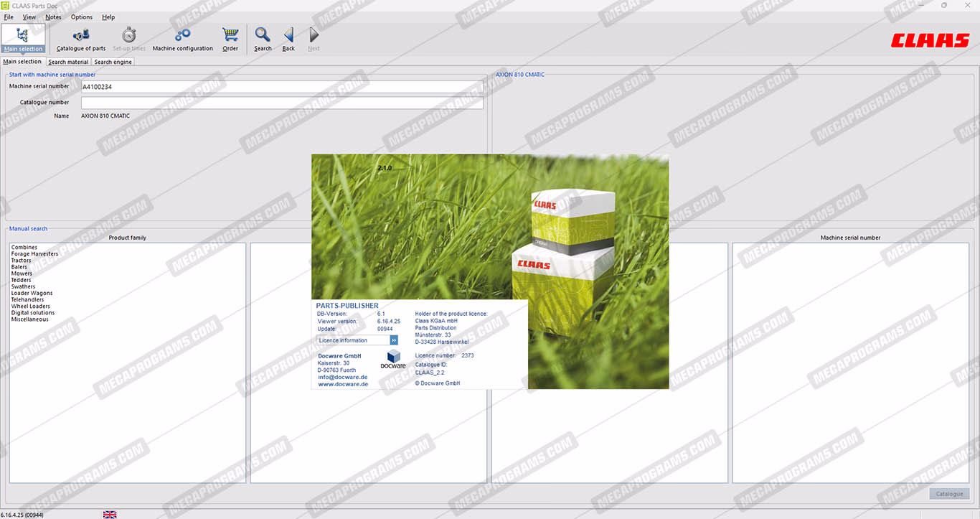Click the CLAAS_2.2 catalogue ID

click(x=430, y=373)
